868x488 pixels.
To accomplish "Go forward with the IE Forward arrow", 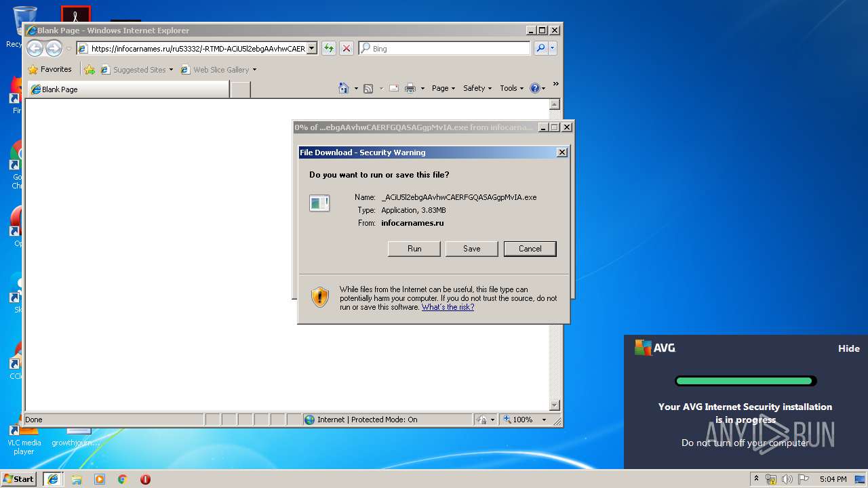I will (x=54, y=48).
